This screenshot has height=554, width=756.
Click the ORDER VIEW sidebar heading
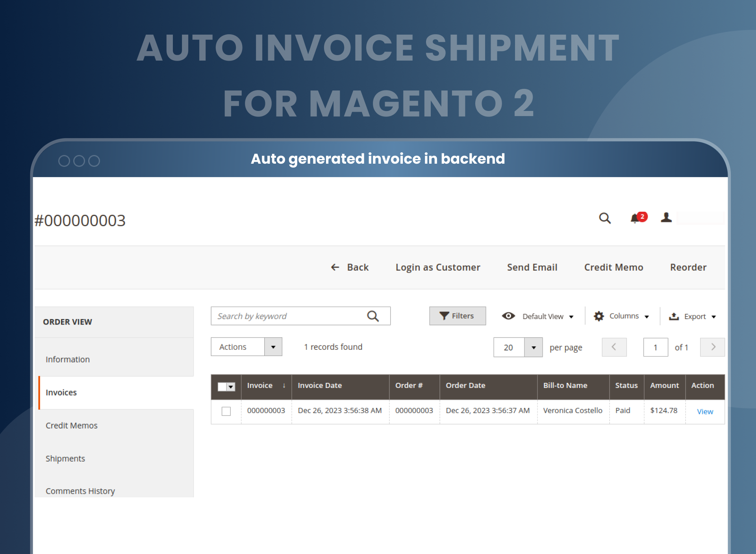pos(67,322)
